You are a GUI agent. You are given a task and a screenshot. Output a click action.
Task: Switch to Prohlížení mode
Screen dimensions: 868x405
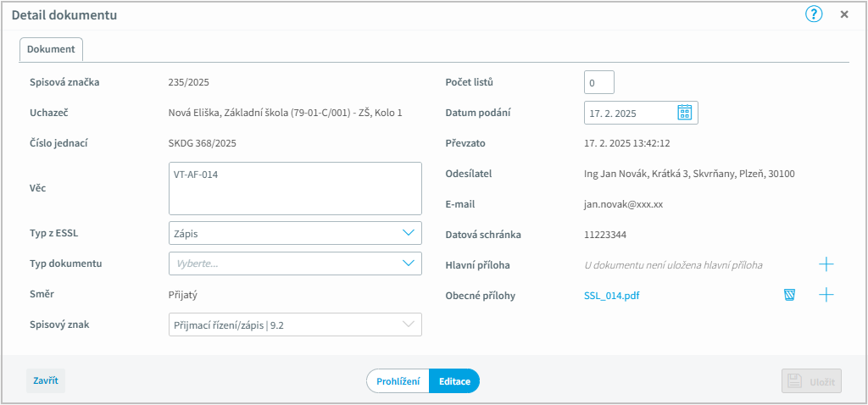398,381
